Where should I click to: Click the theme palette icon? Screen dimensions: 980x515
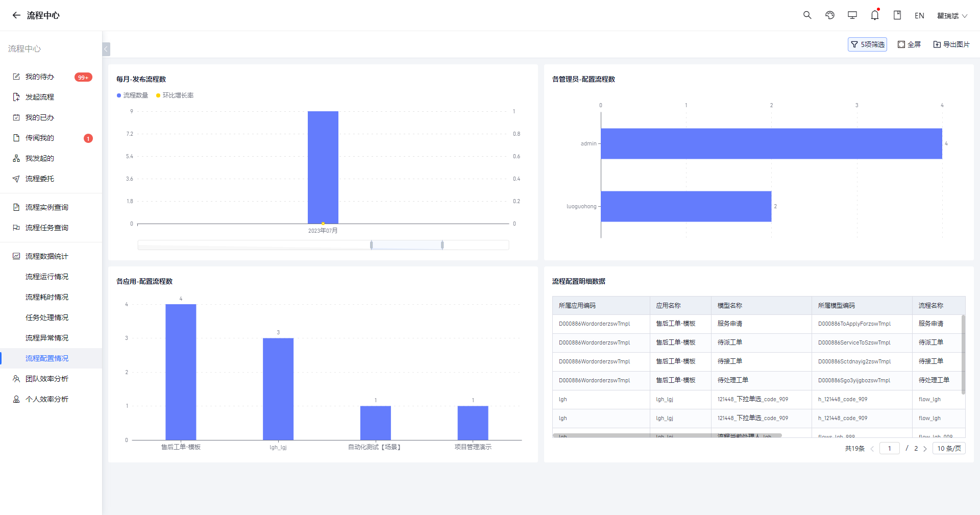coord(830,15)
